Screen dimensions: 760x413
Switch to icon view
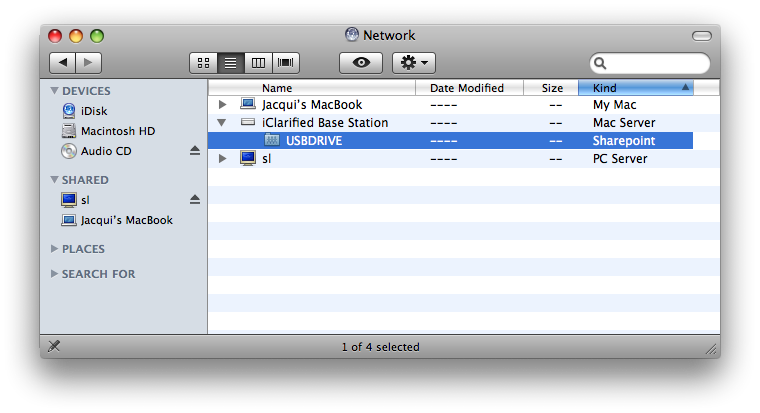(203, 63)
